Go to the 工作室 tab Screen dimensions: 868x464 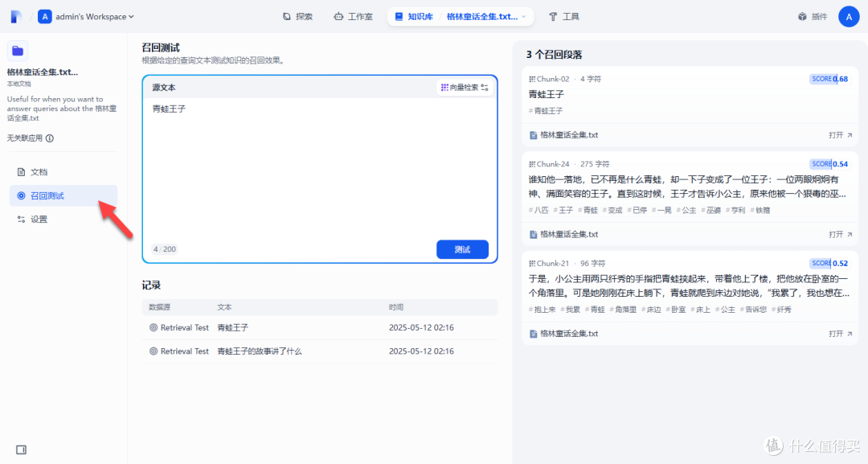353,17
